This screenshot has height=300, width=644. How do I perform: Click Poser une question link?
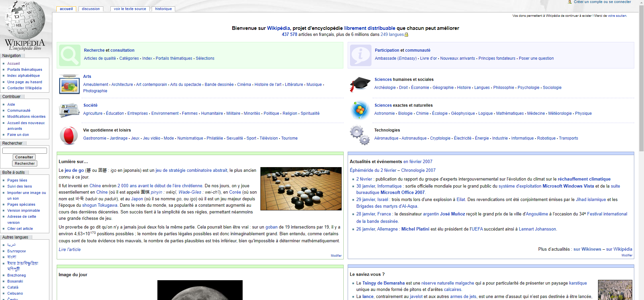(536, 58)
